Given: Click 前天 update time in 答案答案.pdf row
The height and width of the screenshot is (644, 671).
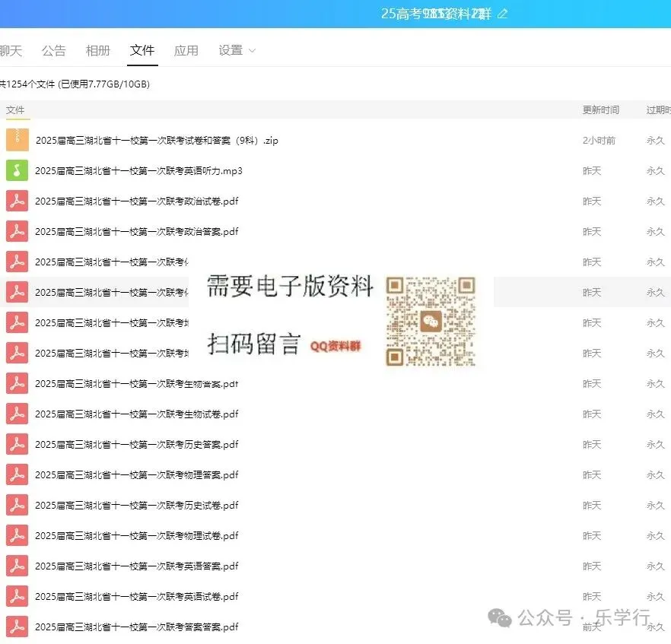Looking at the screenshot, I should [592, 627].
